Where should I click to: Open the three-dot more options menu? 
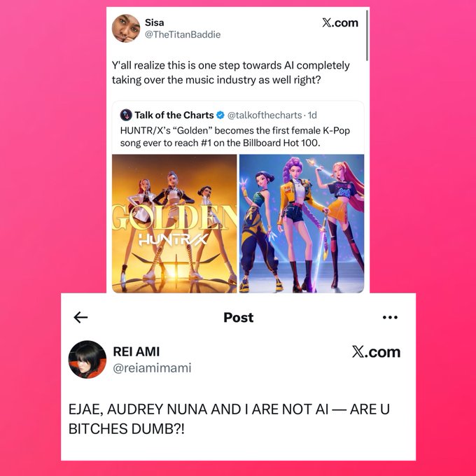[x=390, y=318]
